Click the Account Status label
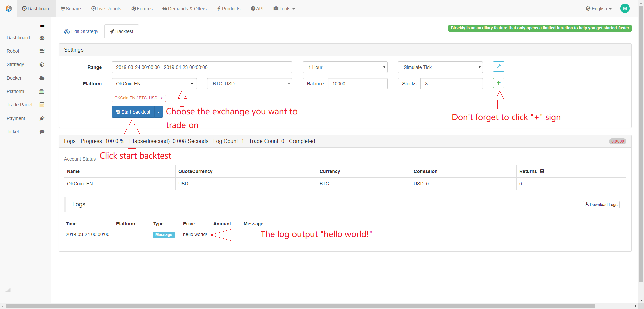This screenshot has height=309, width=644. point(80,159)
